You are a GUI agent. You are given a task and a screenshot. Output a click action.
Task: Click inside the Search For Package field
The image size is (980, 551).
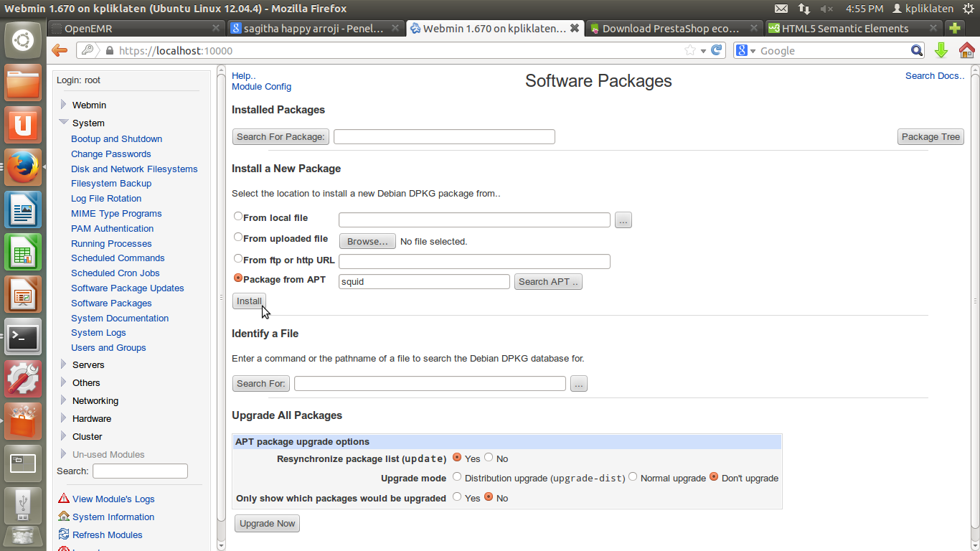[x=443, y=136]
